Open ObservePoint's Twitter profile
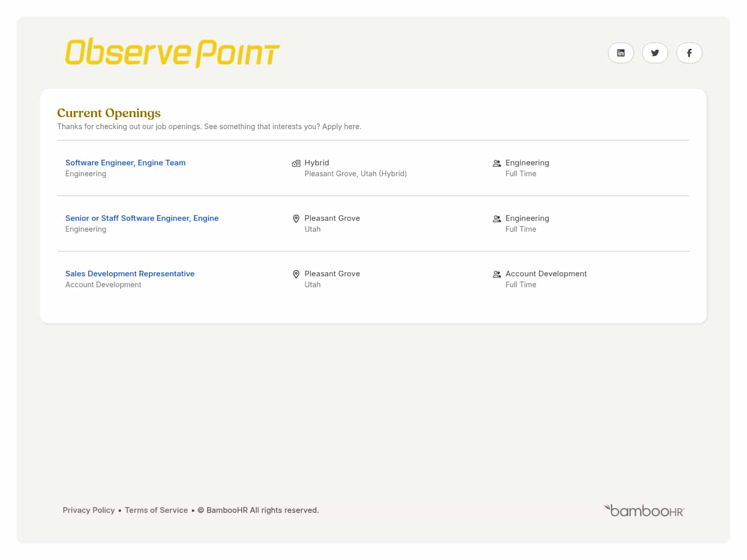 [x=655, y=53]
